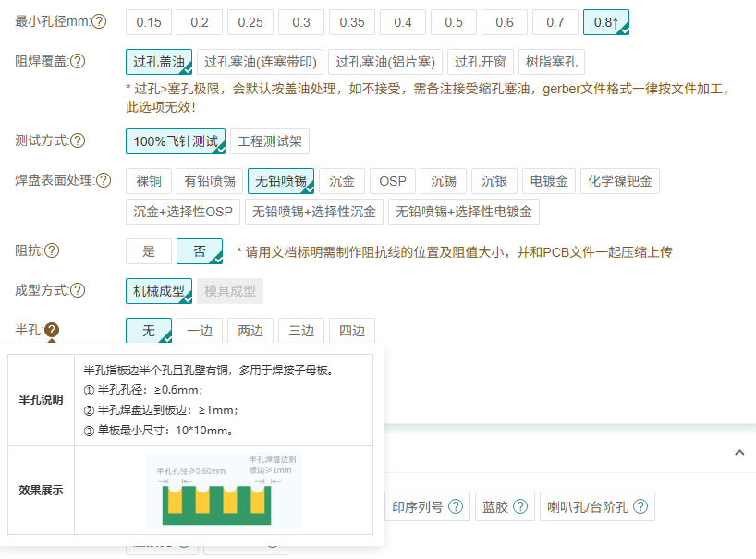The image size is (756, 559).
Task: Open help icon beside 焊盘表面处理
Action: tap(104, 180)
